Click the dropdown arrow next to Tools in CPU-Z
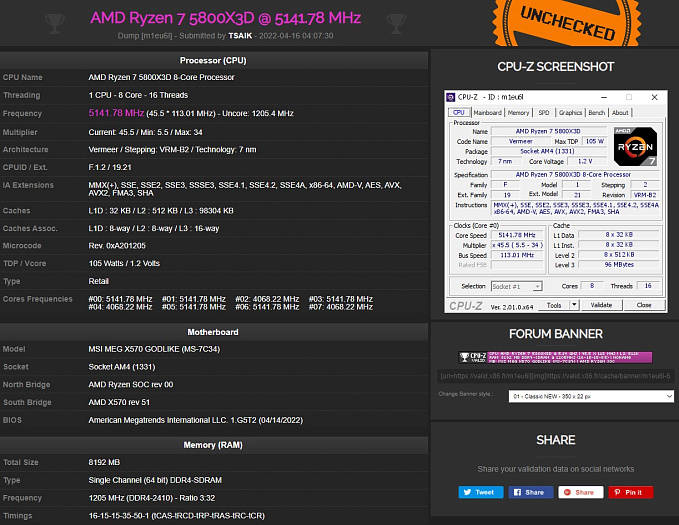The width and height of the screenshot is (679, 525). pos(574,305)
